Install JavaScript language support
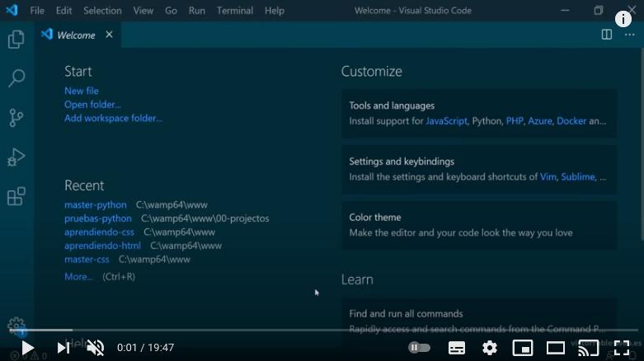Image resolution: width=644 pixels, height=361 pixels. tap(446, 121)
